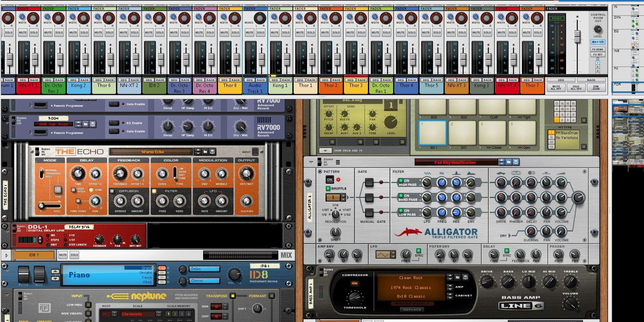Click The Echo Roll slider handle
644x322 pixels.
[41, 205]
